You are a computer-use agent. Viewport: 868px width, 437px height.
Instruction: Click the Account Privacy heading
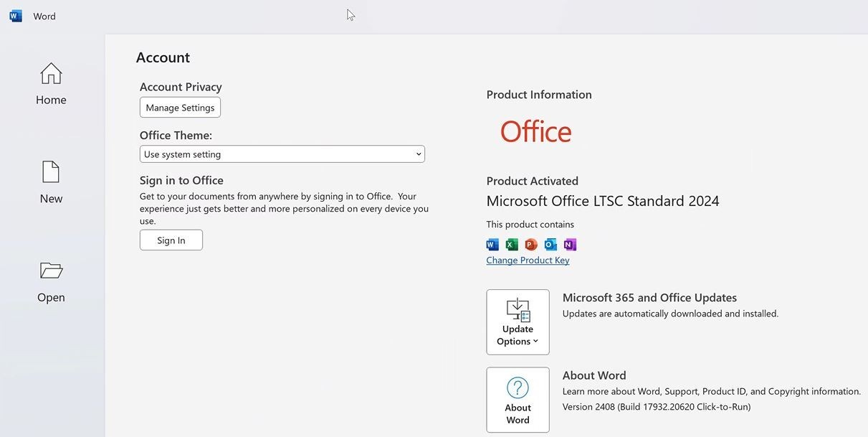click(x=181, y=87)
